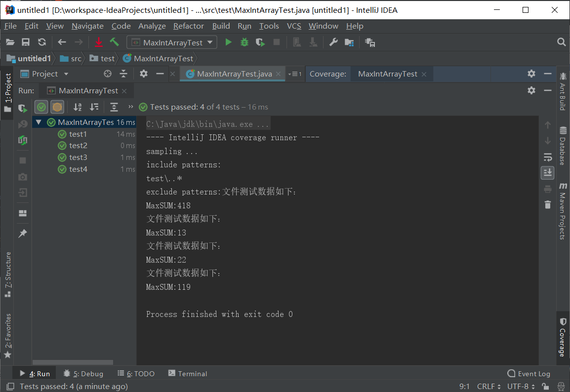Open the 7: Structure tool window
Image resolution: width=570 pixels, height=392 pixels.
[x=8, y=274]
